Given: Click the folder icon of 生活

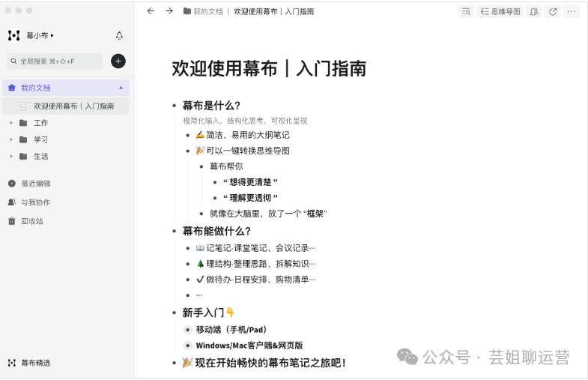Looking at the screenshot, I should pos(23,157).
